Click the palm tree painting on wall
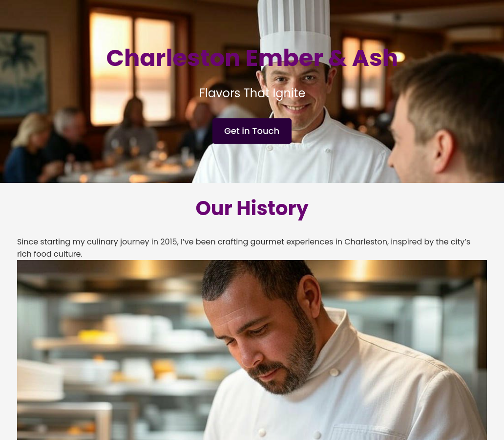Viewport: 504px width, 440px height. [x=23, y=73]
